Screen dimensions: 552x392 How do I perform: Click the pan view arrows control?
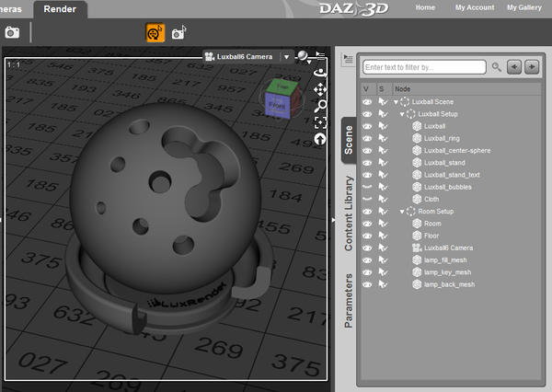click(320, 89)
